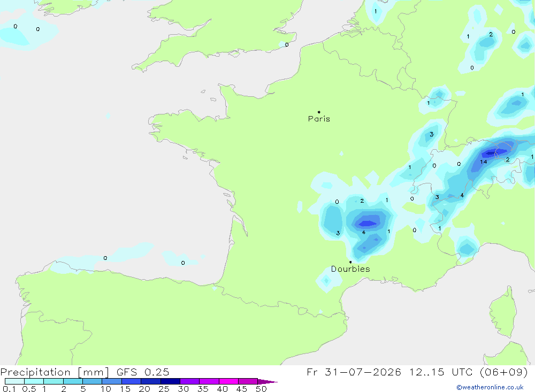Click the Dourbies city label

tap(350, 269)
